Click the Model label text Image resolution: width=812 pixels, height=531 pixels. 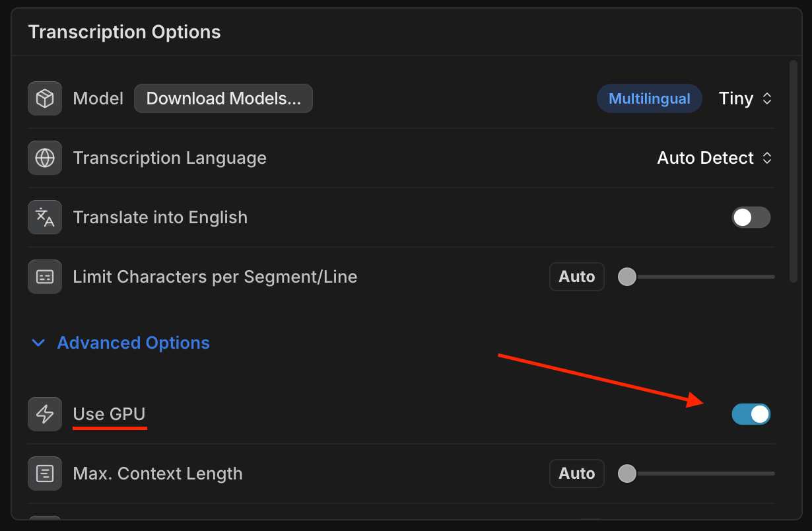click(x=98, y=98)
